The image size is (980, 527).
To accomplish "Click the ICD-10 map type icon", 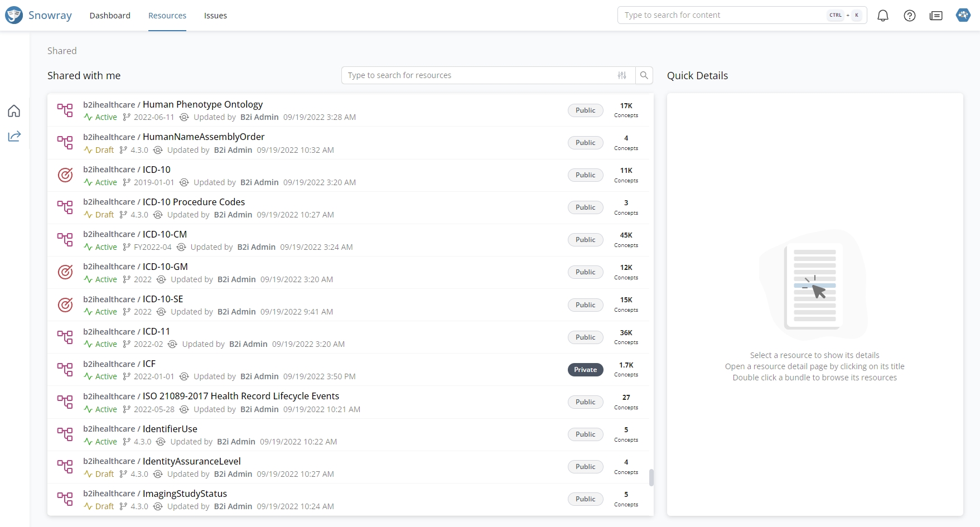I will pos(65,175).
